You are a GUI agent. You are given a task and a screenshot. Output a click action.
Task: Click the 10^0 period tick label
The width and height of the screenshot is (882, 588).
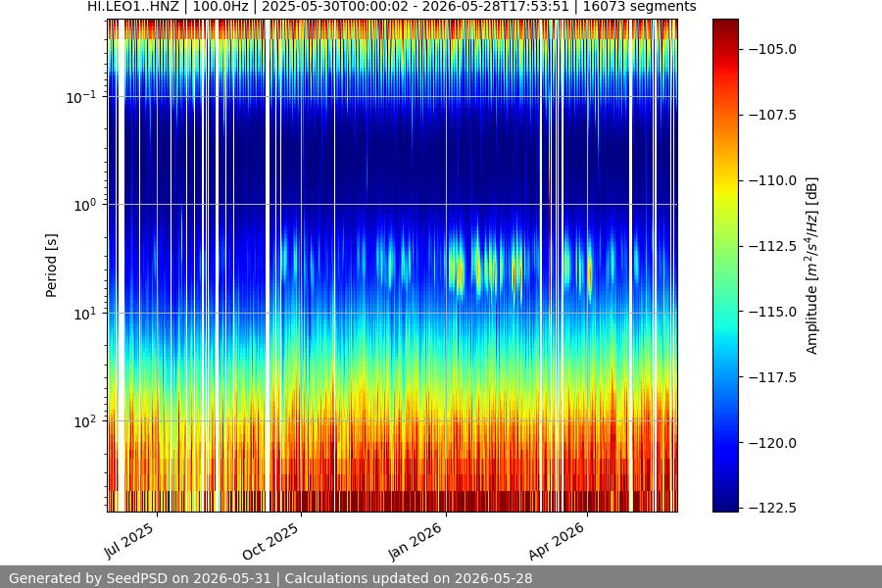[x=84, y=206]
